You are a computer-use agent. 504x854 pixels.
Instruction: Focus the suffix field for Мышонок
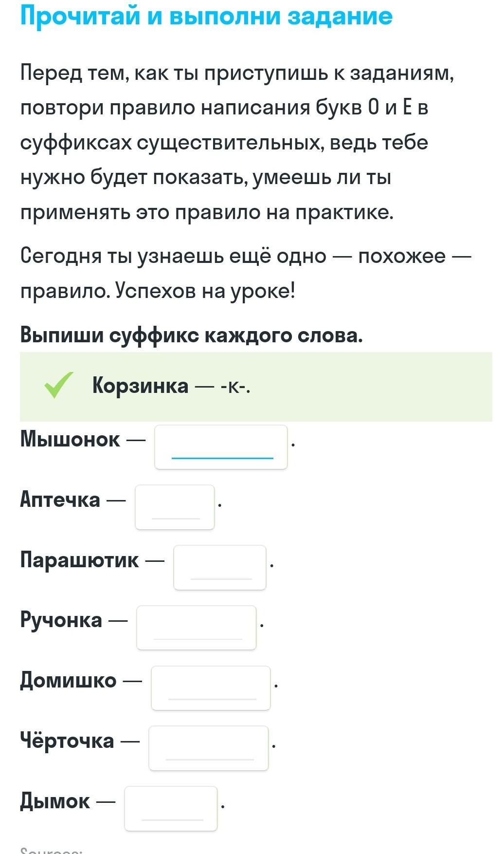tap(221, 447)
